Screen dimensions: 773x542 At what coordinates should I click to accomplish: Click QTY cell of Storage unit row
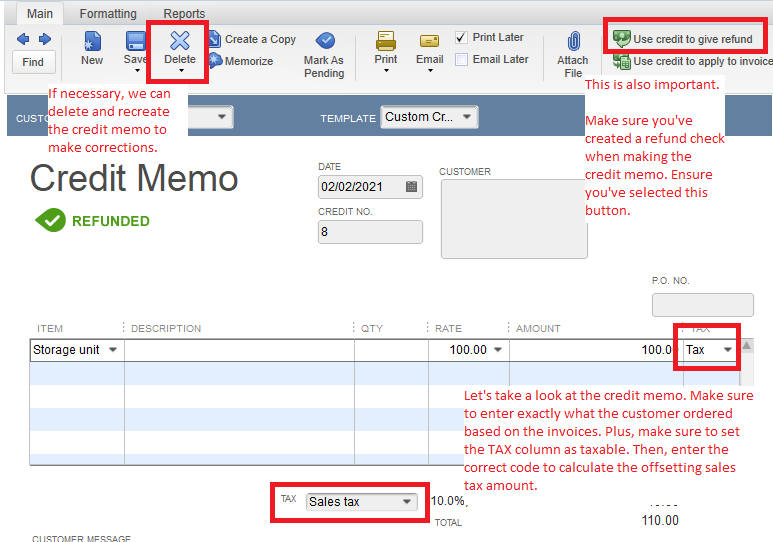391,350
